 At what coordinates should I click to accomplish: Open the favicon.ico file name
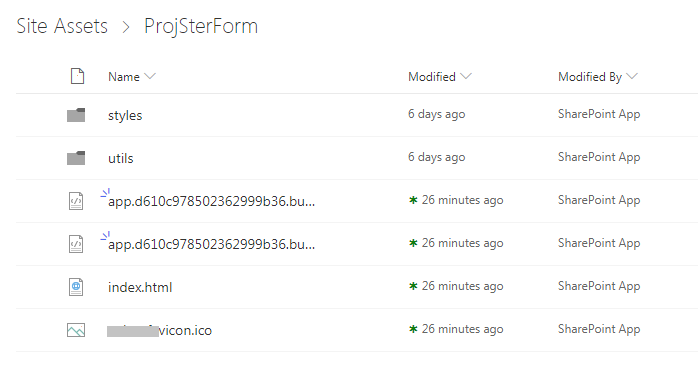(159, 331)
